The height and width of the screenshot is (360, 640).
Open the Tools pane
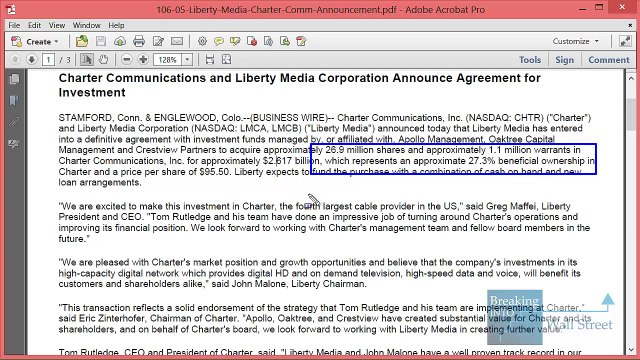pos(530,60)
